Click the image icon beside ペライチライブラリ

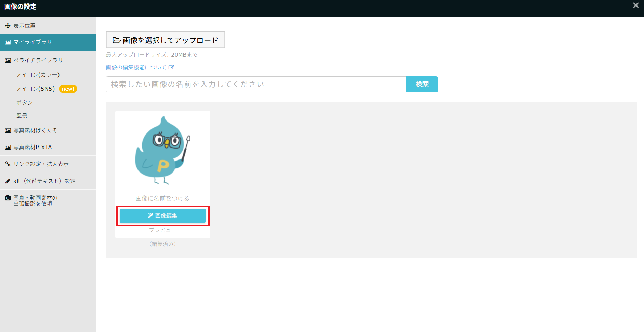(x=8, y=61)
